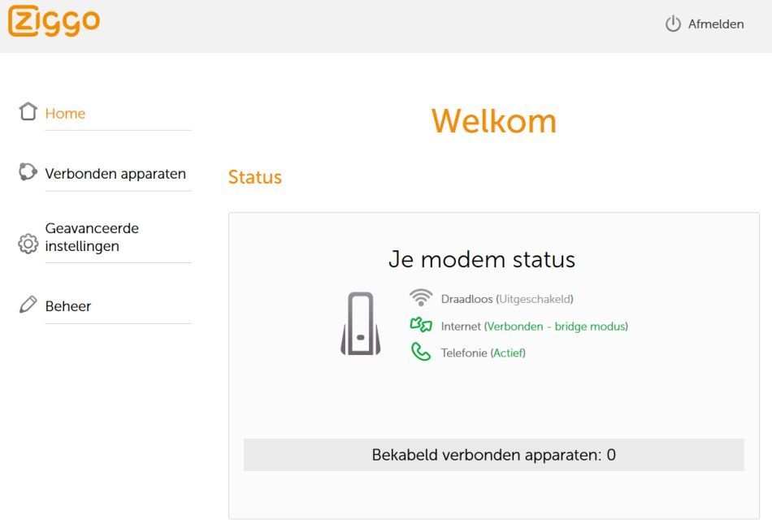The image size is (772, 532).
Task: Open Verbonden apparaten menu item
Action: coord(115,174)
